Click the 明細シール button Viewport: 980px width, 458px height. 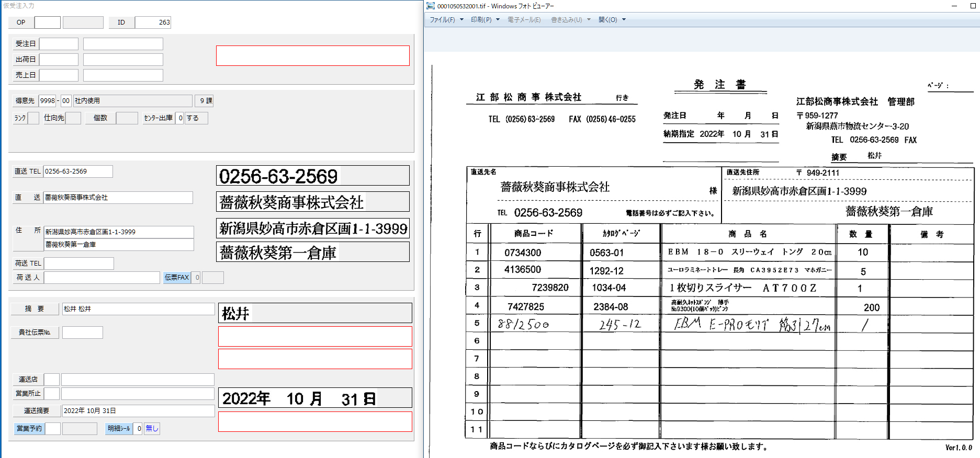[119, 429]
